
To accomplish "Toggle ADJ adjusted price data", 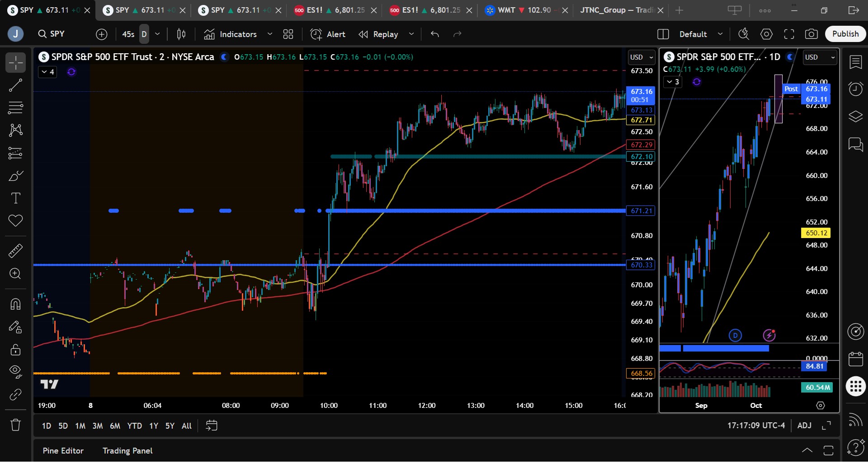I will pos(804,426).
